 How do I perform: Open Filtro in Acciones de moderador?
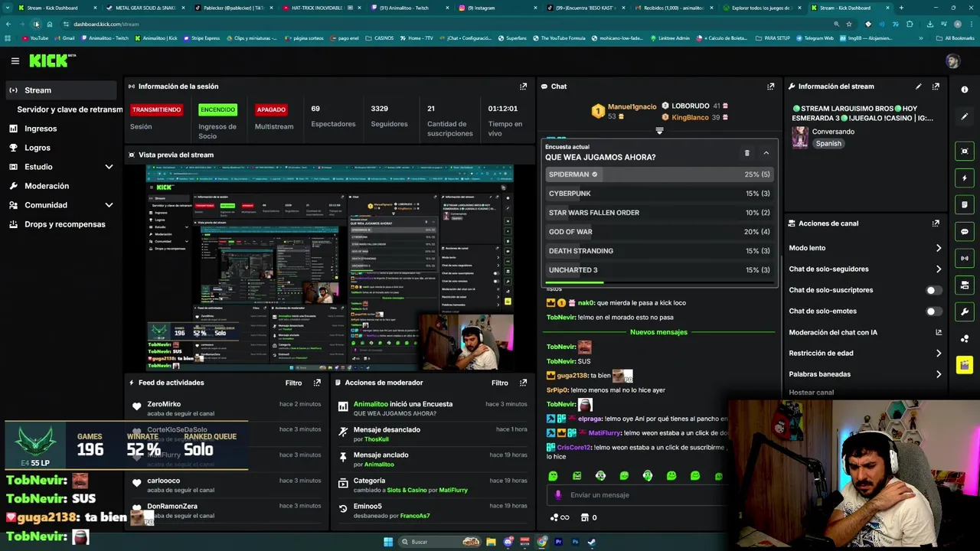pyautogui.click(x=499, y=383)
